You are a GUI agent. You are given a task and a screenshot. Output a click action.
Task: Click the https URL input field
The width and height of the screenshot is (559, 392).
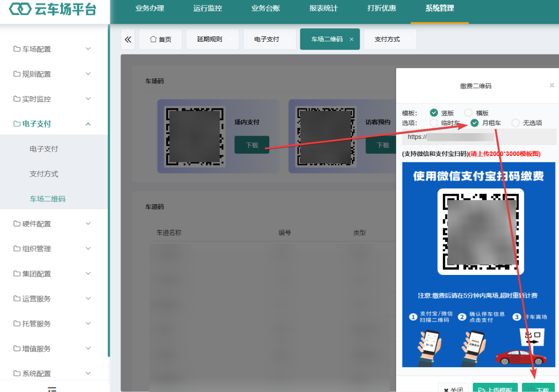click(479, 137)
